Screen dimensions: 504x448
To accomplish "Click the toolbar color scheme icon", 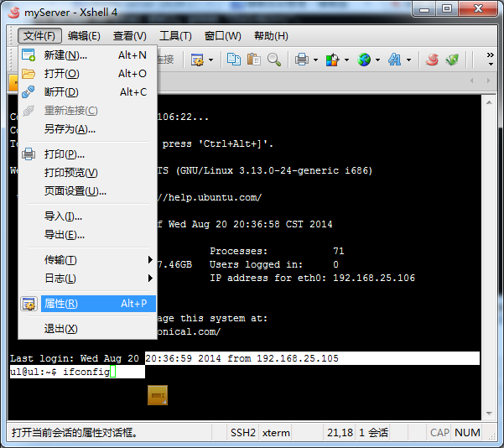I will pyautogui.click(x=332, y=60).
